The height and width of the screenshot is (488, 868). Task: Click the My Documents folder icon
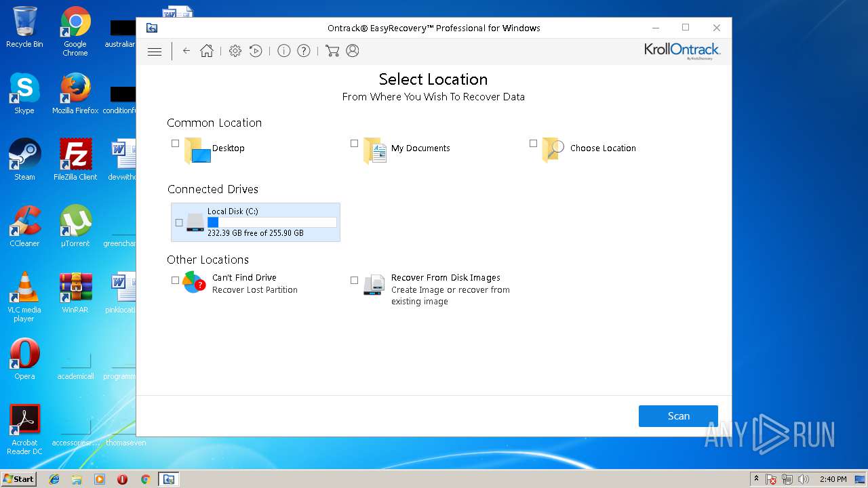(375, 150)
